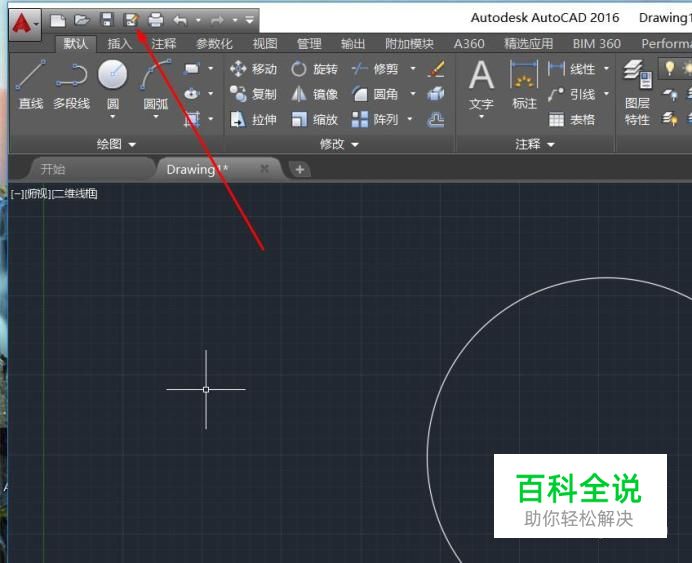Open the hatch tool dropdown arrow
Viewport: 692px width, 563px height.
coord(211,119)
